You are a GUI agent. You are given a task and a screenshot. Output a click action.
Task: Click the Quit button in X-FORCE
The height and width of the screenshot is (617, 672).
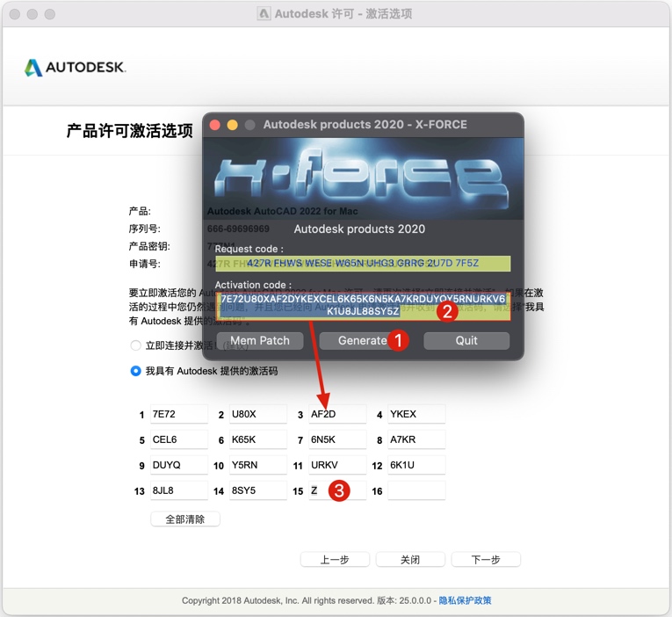(466, 340)
